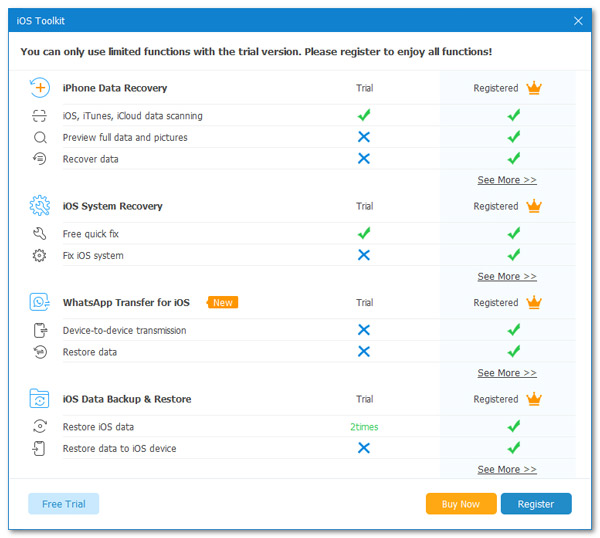Click the Device-to-device transmission phone icon

40,330
